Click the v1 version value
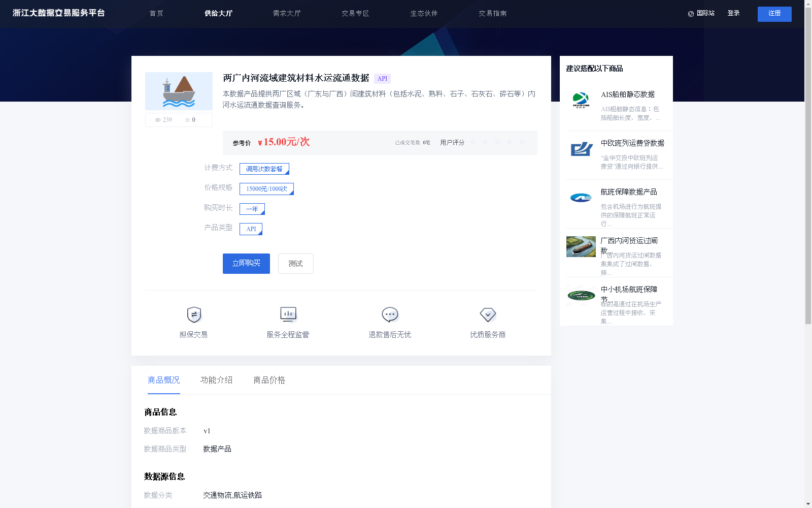Viewport: 812px width, 508px height. click(207, 431)
